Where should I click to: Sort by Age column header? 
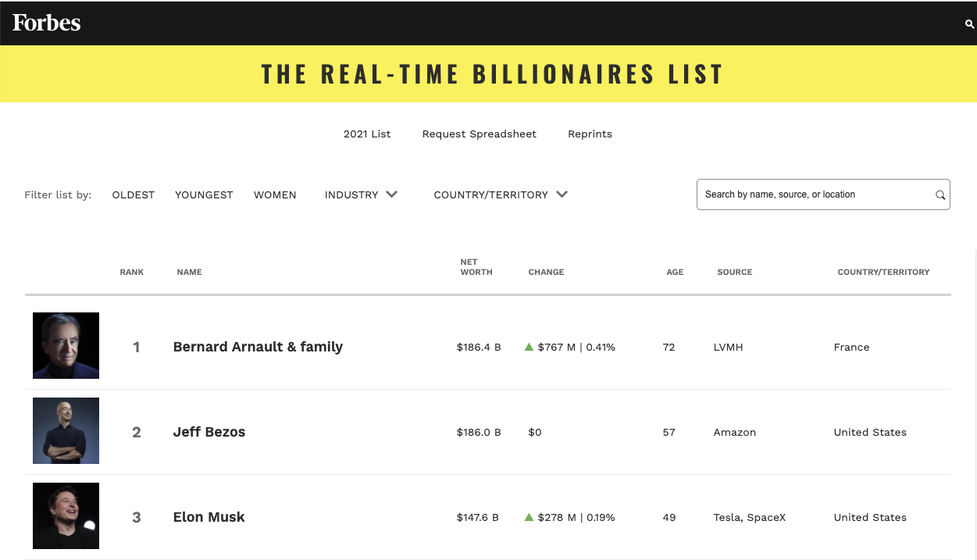pos(675,272)
